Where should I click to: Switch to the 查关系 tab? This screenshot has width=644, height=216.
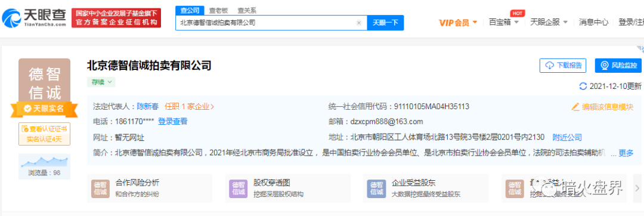coord(247,10)
